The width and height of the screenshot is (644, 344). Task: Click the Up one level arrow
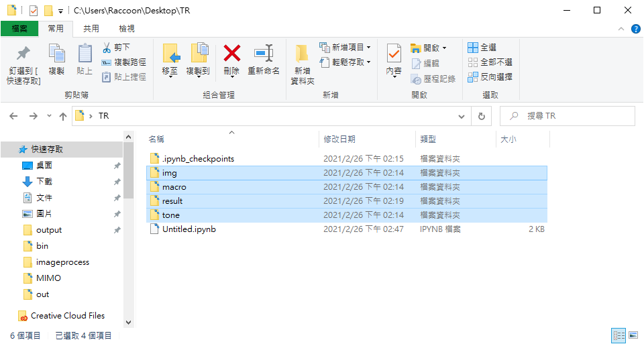coord(63,116)
